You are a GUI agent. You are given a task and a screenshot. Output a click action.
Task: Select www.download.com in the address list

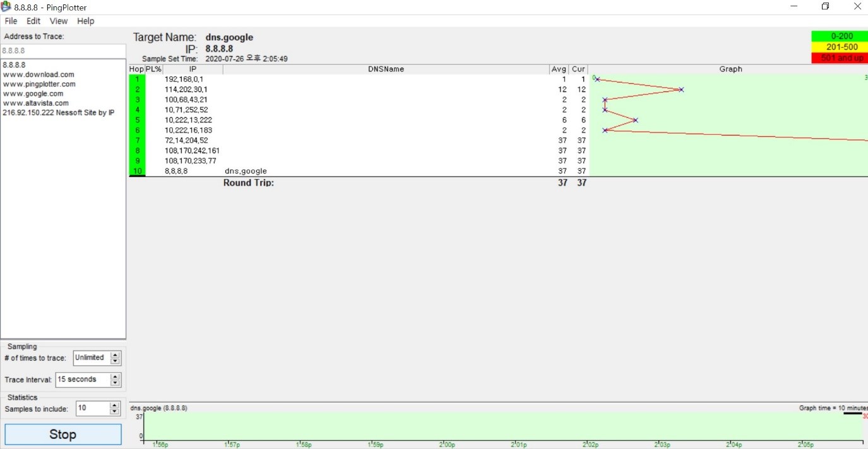click(39, 74)
